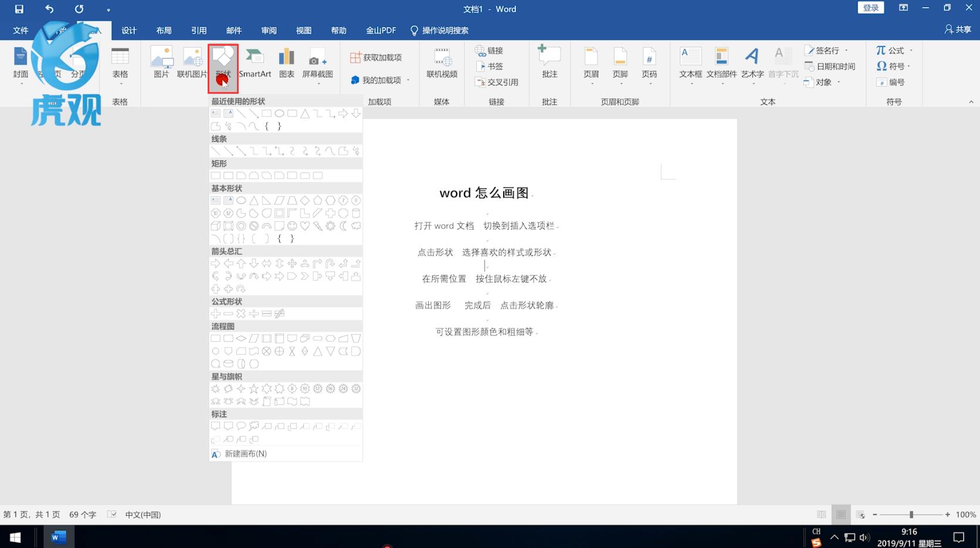
Task: Click the zoom slider handle
Action: coord(911,515)
